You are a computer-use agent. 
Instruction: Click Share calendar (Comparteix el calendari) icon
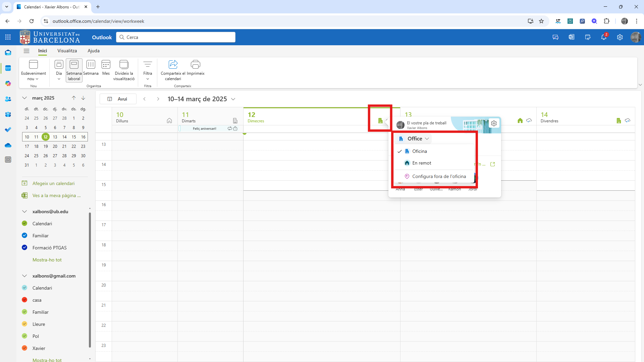click(173, 64)
